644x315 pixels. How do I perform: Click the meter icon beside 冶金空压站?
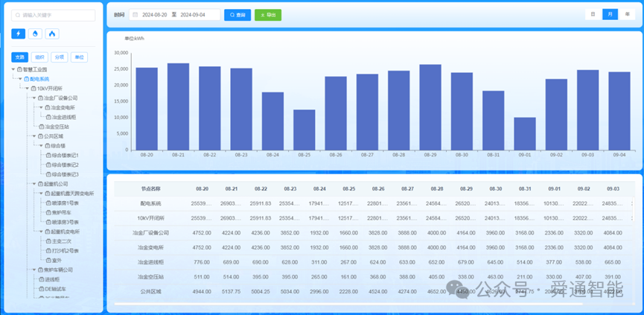click(41, 127)
